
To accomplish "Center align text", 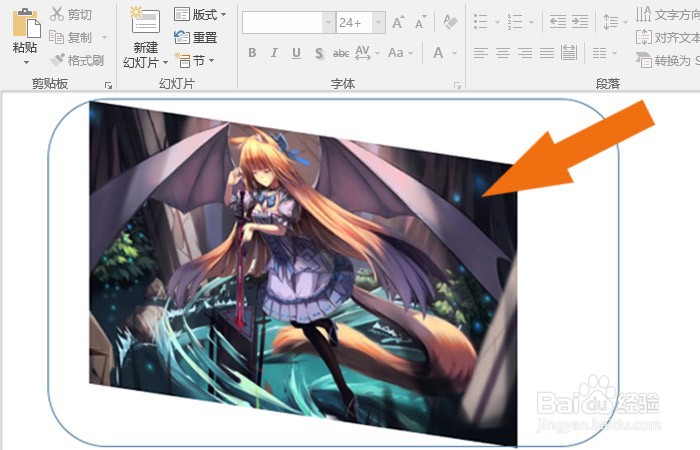I will pyautogui.click(x=503, y=53).
